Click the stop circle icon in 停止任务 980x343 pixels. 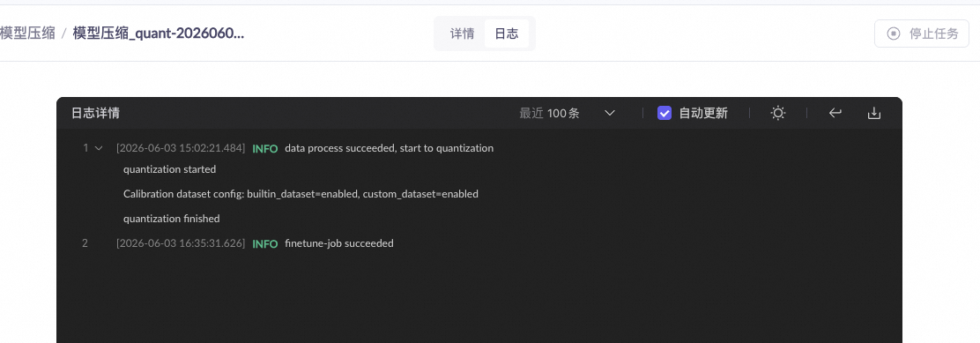coord(894,34)
